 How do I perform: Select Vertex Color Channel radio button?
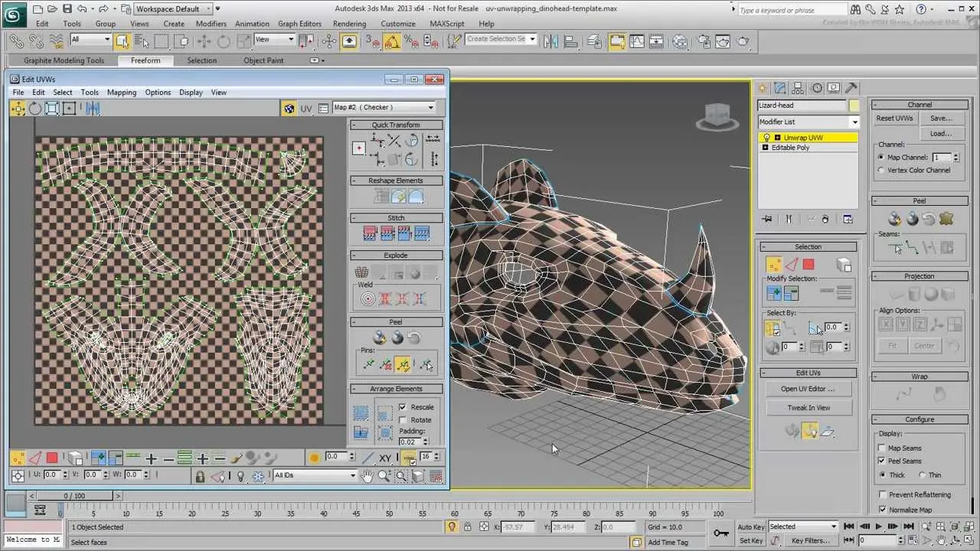[x=881, y=170]
